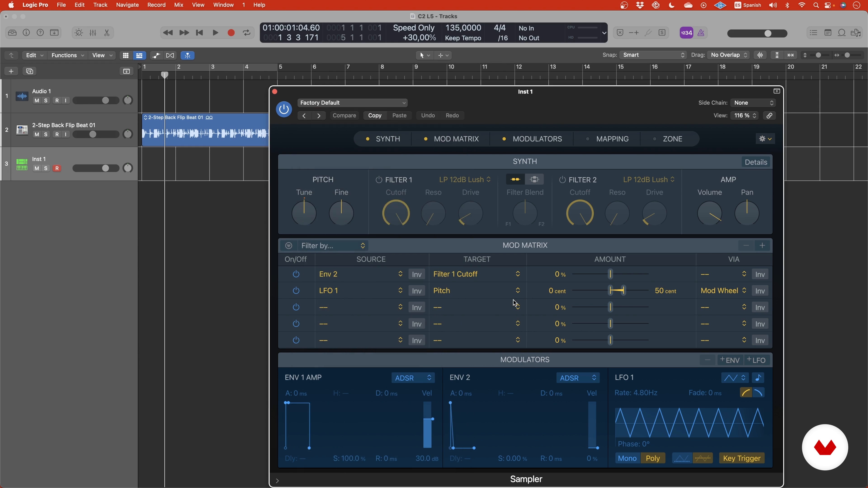The width and height of the screenshot is (868, 488).
Task: Start playback with the Play button
Action: click(215, 33)
